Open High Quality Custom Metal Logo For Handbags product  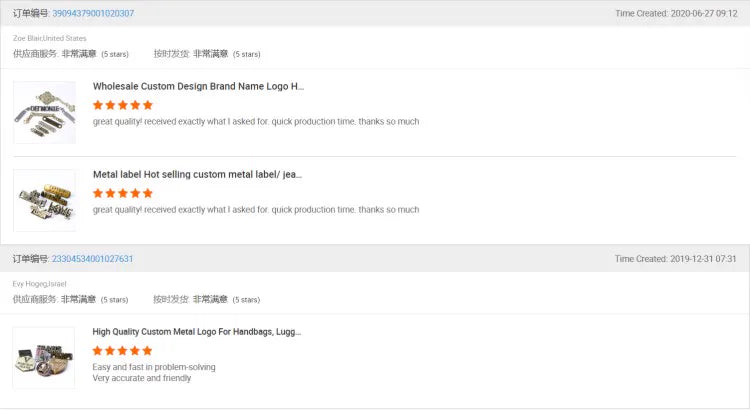coord(197,332)
